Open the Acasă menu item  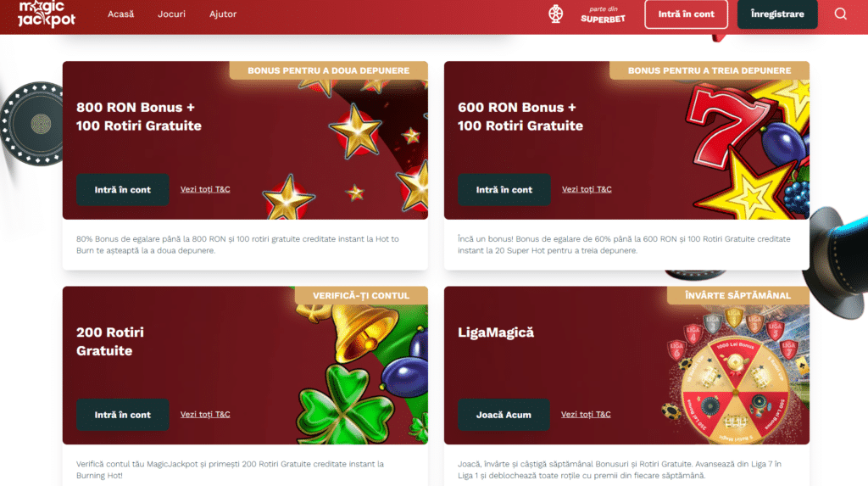pos(120,14)
